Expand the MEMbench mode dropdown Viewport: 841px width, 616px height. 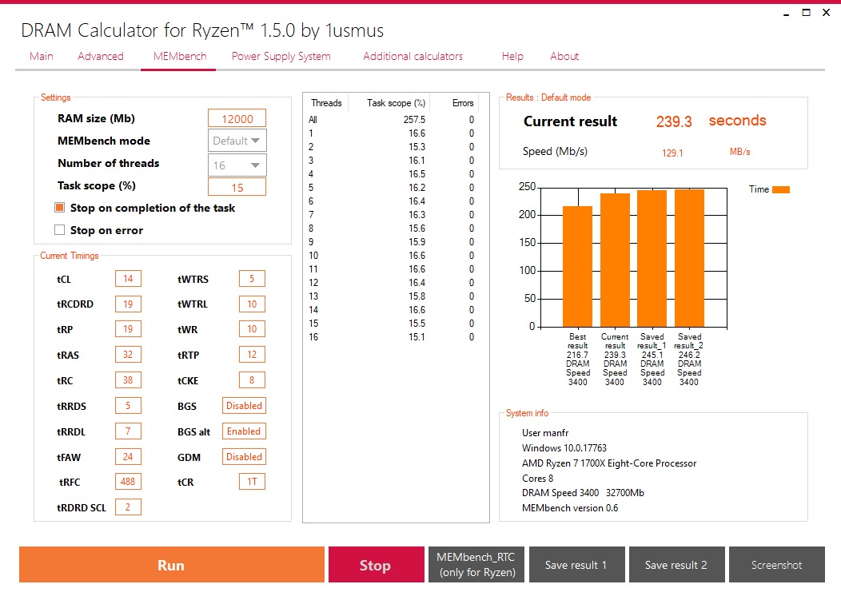coord(237,141)
